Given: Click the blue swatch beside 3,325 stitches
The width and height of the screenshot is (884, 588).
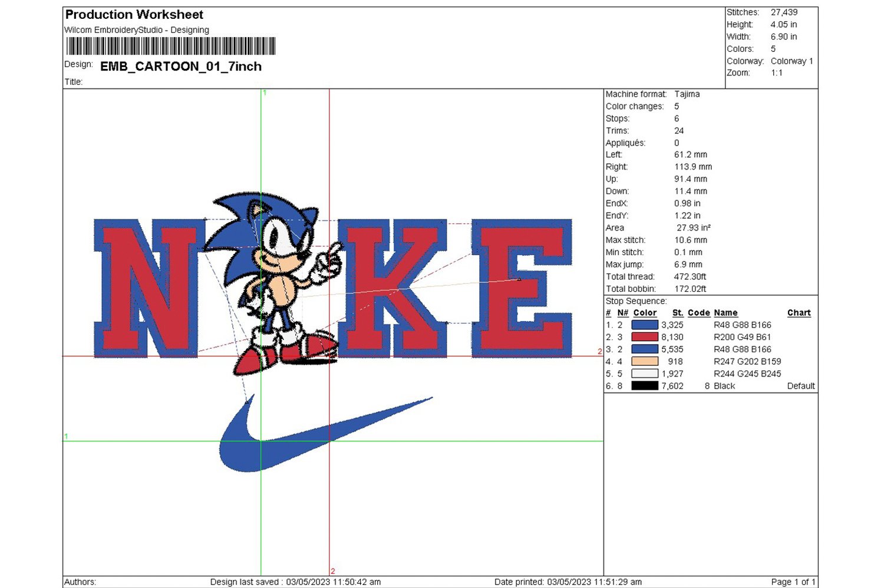Looking at the screenshot, I should [644, 325].
